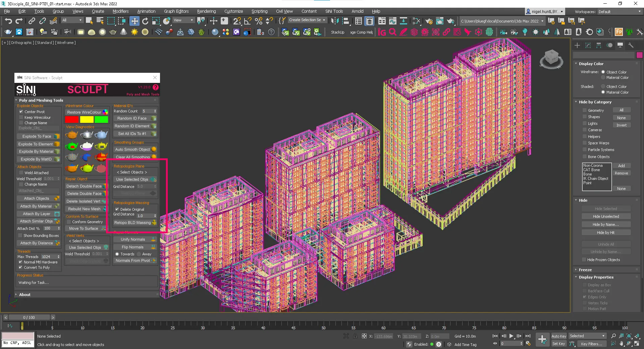Open the selection filter All dropdown
Image resolution: width=644 pixels, height=349 pixels.
pyautogui.click(x=72, y=20)
